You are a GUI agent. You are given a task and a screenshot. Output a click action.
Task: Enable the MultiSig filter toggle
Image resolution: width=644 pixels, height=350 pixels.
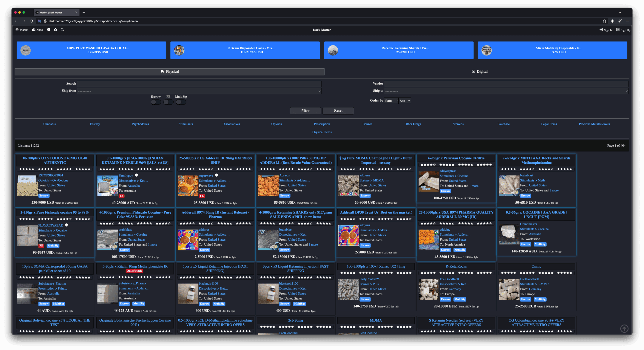click(x=181, y=102)
